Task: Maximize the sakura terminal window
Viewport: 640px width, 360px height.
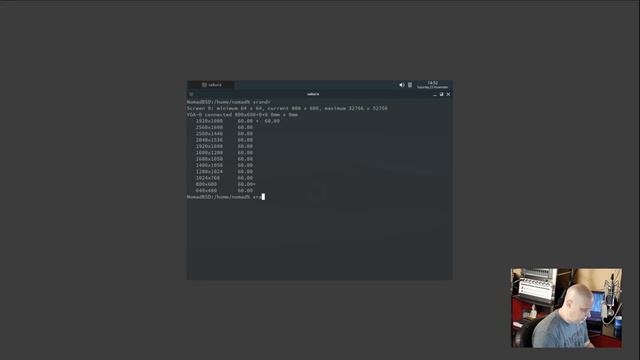Action: click(x=441, y=94)
